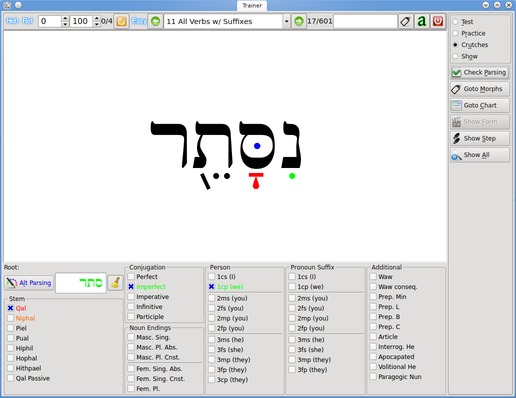This screenshot has height=398, width=516.
Task: Click the empty search field after 17/601
Action: tap(365, 21)
